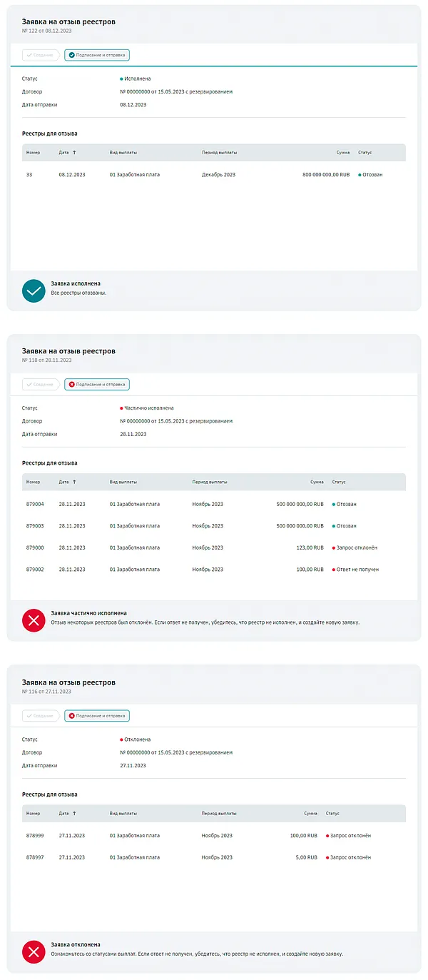This screenshot has height=980, width=428.
Task: Click 'Отозван' status of registry 33
Action: pos(370,174)
